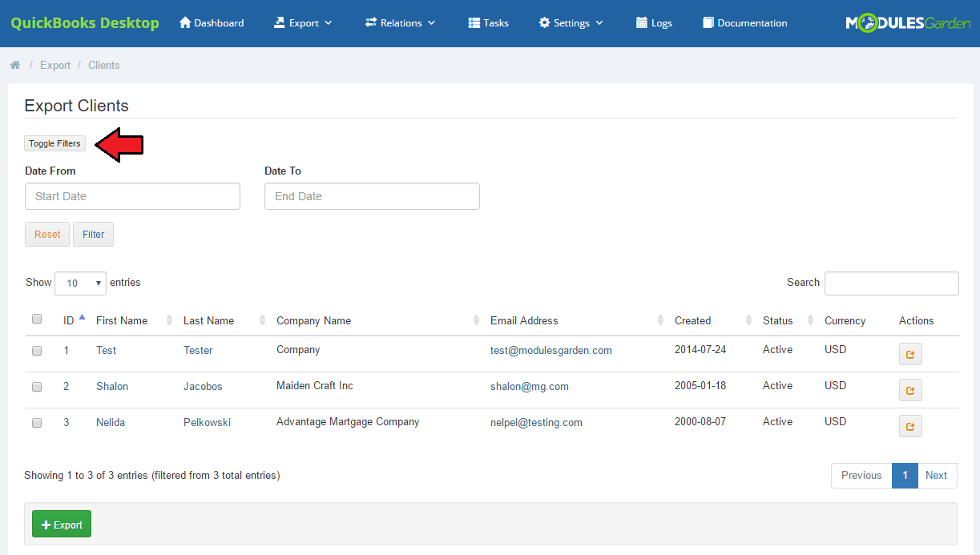The width and height of the screenshot is (980, 555).
Task: Open client last name Jacobos link
Action: [203, 386]
